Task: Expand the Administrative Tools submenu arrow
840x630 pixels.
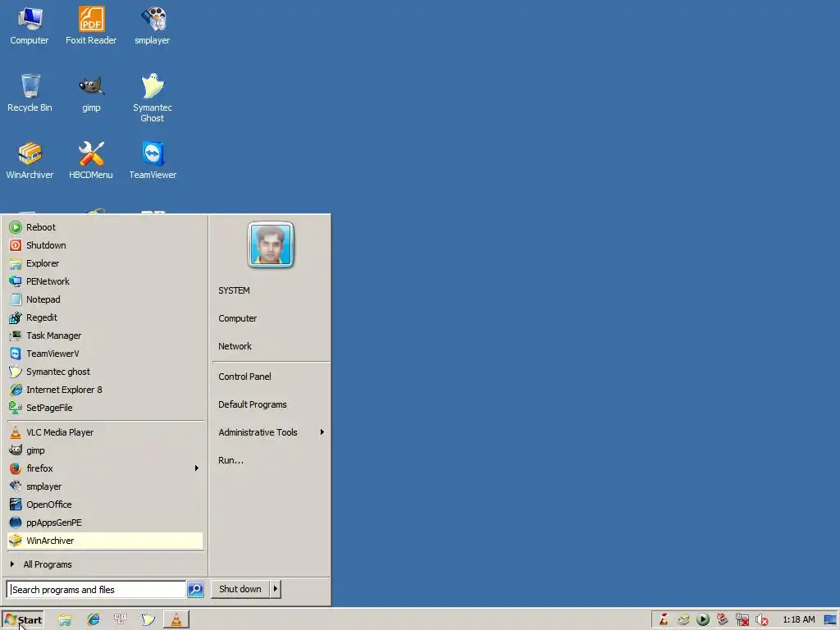Action: click(322, 432)
